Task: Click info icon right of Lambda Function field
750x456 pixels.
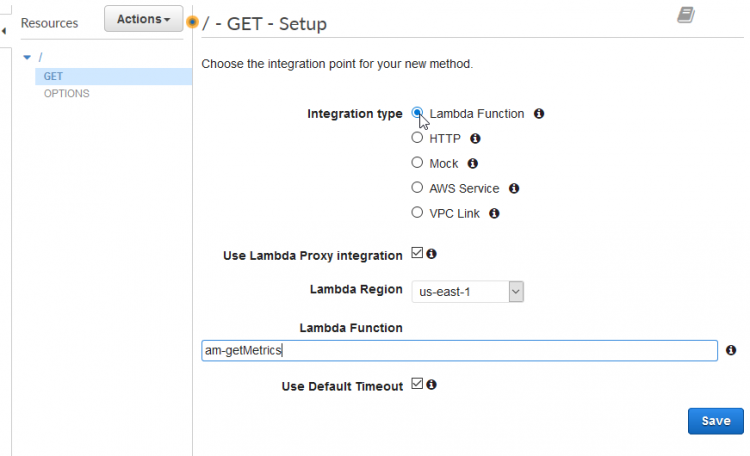Action: 731,351
